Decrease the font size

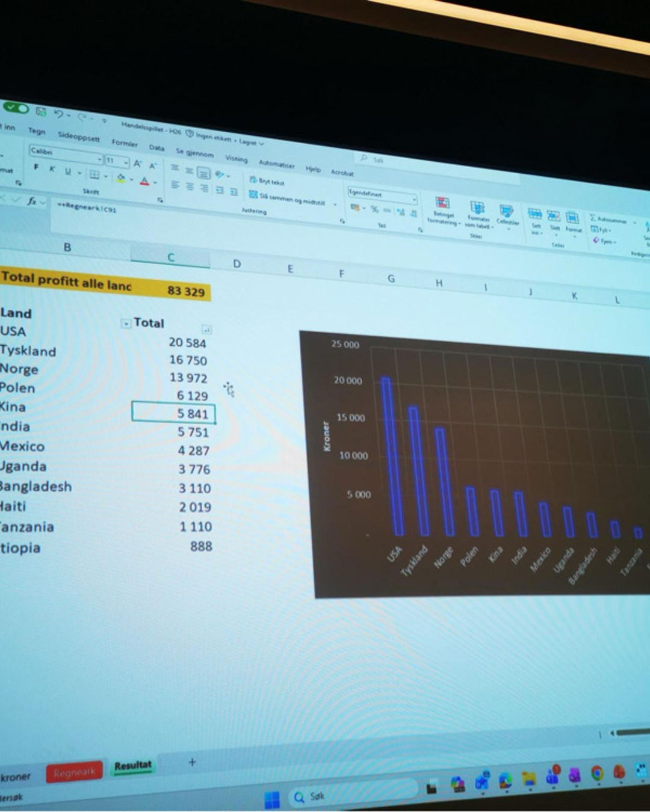(x=153, y=165)
